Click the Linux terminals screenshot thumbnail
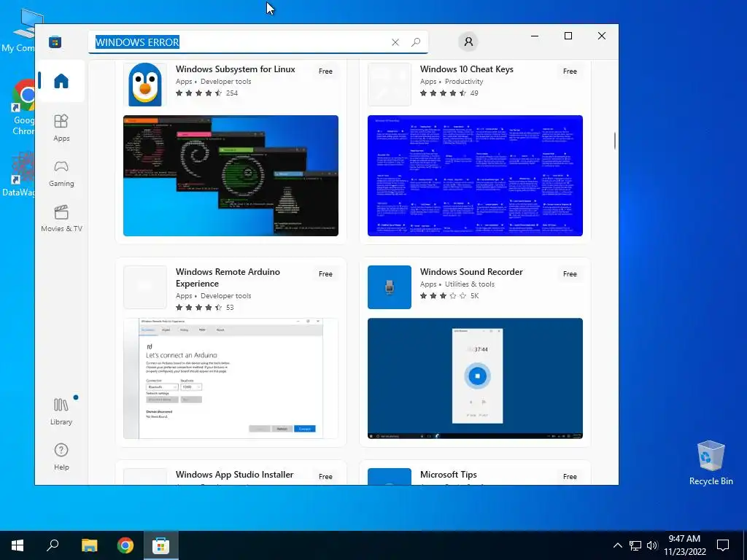 [231, 176]
